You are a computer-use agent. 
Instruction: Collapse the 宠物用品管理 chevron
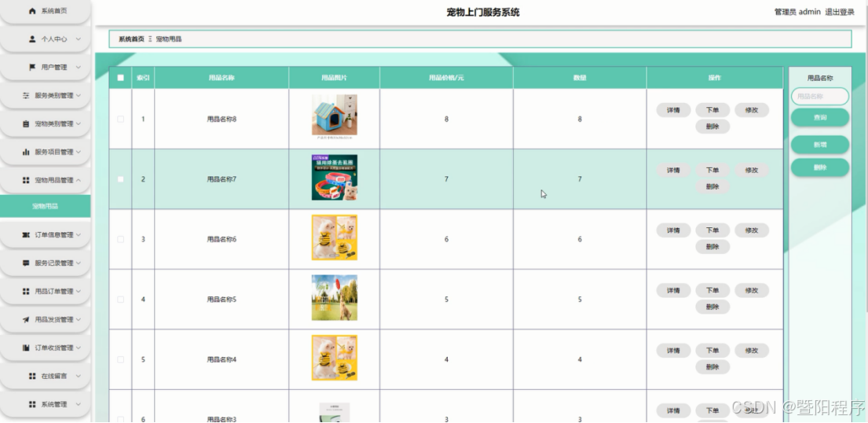click(x=78, y=180)
